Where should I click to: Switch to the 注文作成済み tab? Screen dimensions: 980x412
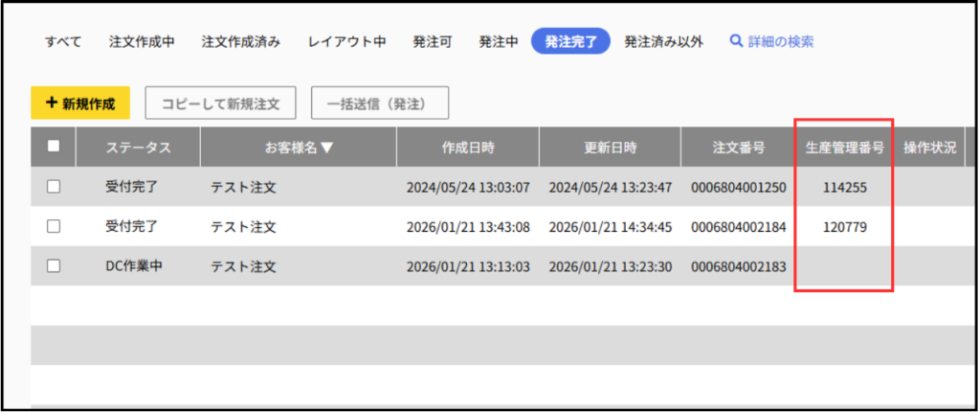(x=241, y=42)
